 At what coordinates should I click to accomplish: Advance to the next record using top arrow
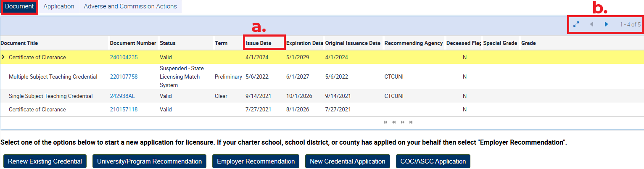606,24
